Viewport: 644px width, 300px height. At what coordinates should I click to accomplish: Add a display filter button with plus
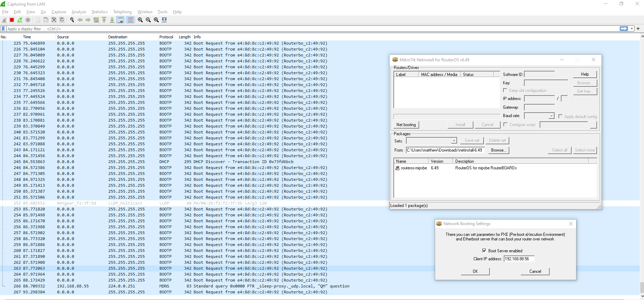click(x=638, y=29)
